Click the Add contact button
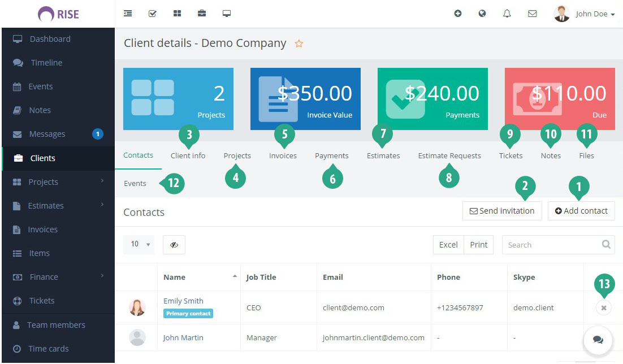This screenshot has width=623, height=364. [581, 210]
